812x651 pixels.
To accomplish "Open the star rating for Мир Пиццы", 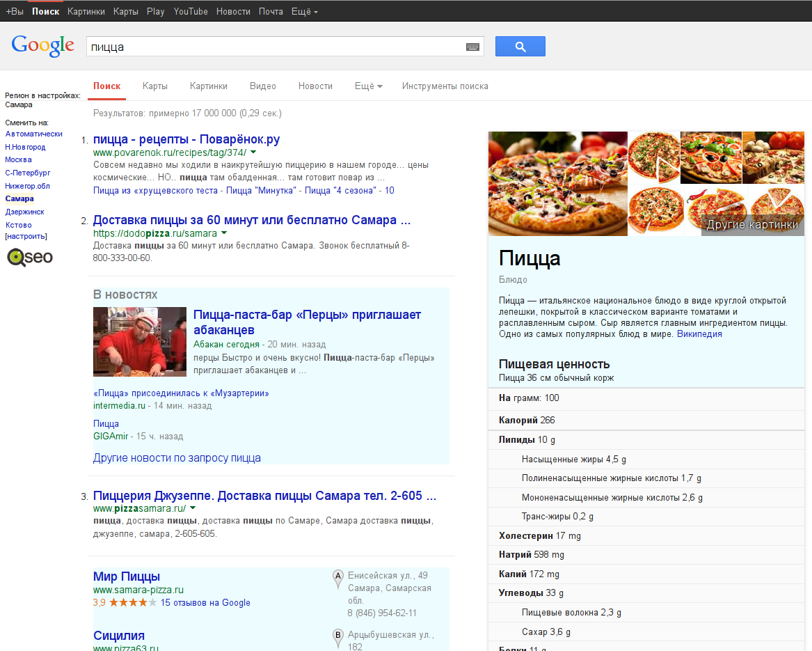I will (x=133, y=602).
